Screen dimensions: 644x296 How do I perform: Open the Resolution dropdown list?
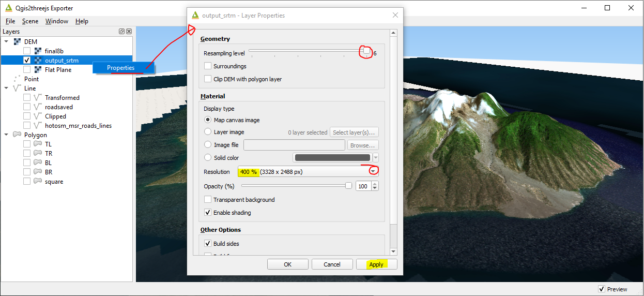click(372, 172)
